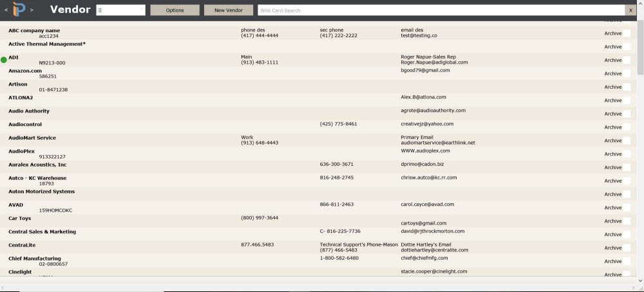
Task: Tick the Archive checkbox for Active Thermal Management
Action: point(627,47)
